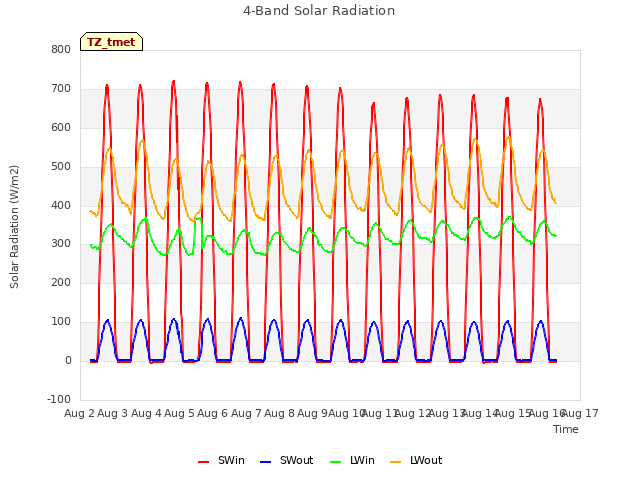Click the Aug 12 x-axis label
The height and width of the screenshot is (480, 640).
(x=413, y=413)
